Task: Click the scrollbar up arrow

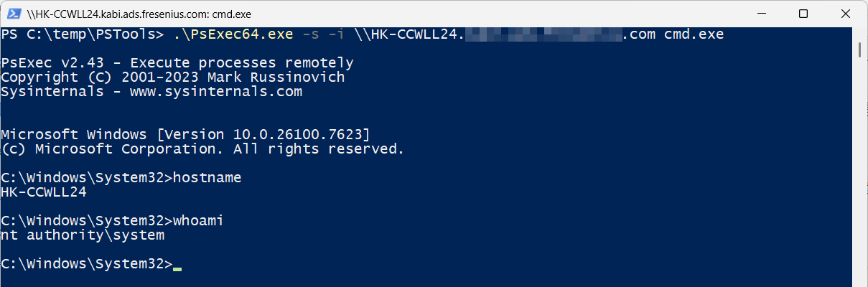Action: (860, 32)
